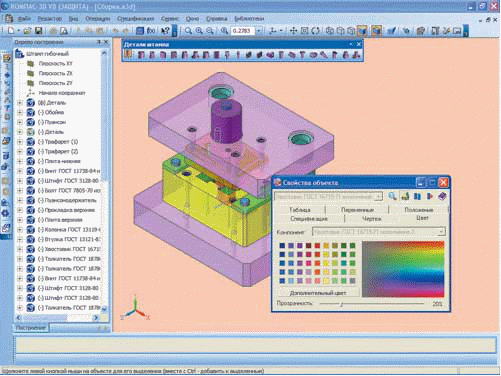This screenshot has width=501, height=376.
Task: Open the zoom scale dropdown arrow
Action: point(259,31)
